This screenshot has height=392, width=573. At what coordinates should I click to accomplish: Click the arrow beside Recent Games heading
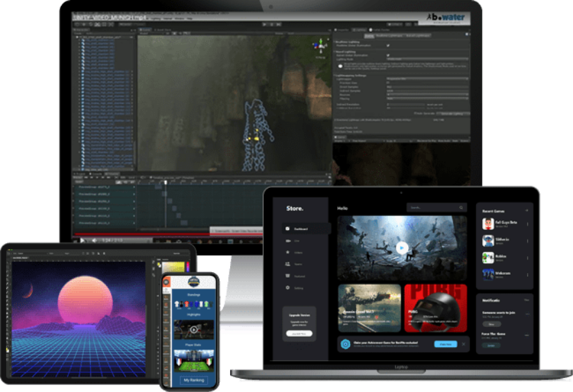click(x=527, y=211)
